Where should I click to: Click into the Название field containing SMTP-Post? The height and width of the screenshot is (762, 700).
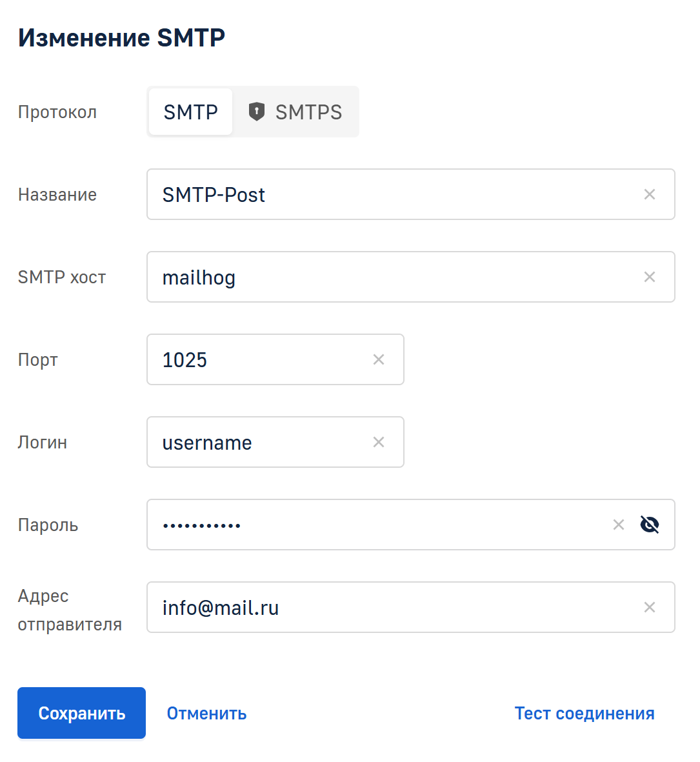[387, 195]
